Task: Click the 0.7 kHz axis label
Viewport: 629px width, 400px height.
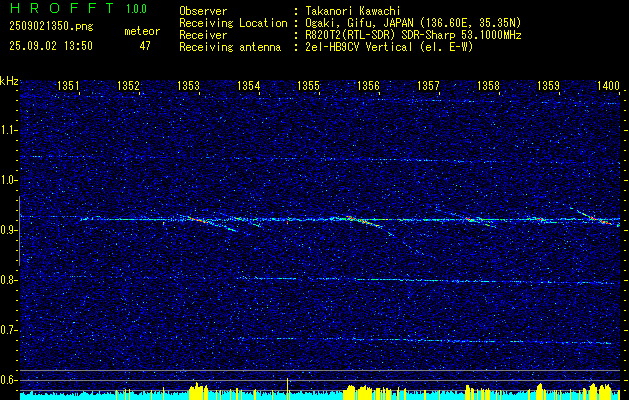Action: pyautogui.click(x=9, y=330)
